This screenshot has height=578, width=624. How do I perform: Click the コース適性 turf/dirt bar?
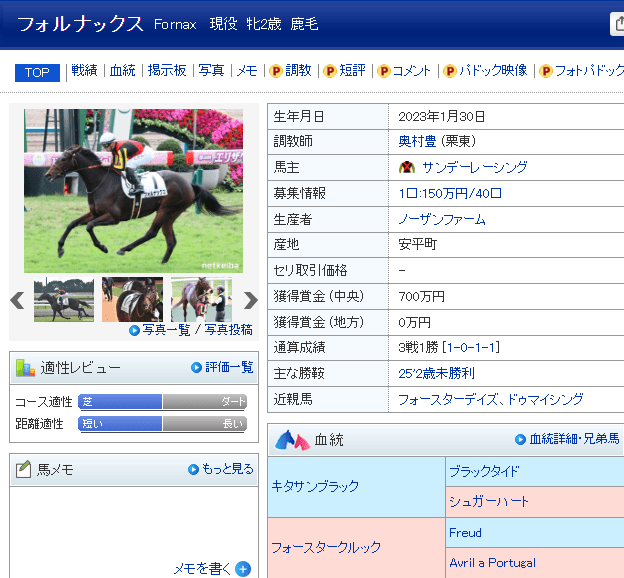(162, 402)
